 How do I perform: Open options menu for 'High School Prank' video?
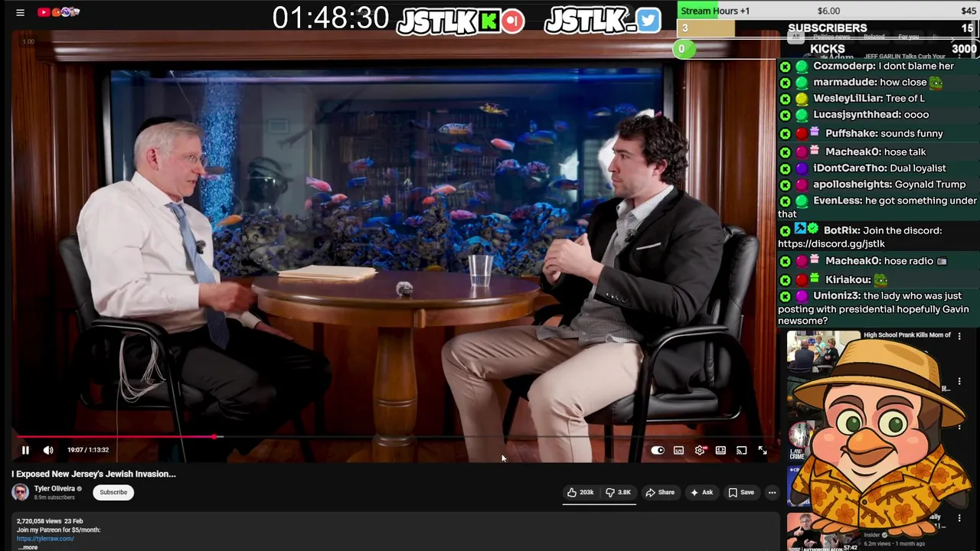959,336
